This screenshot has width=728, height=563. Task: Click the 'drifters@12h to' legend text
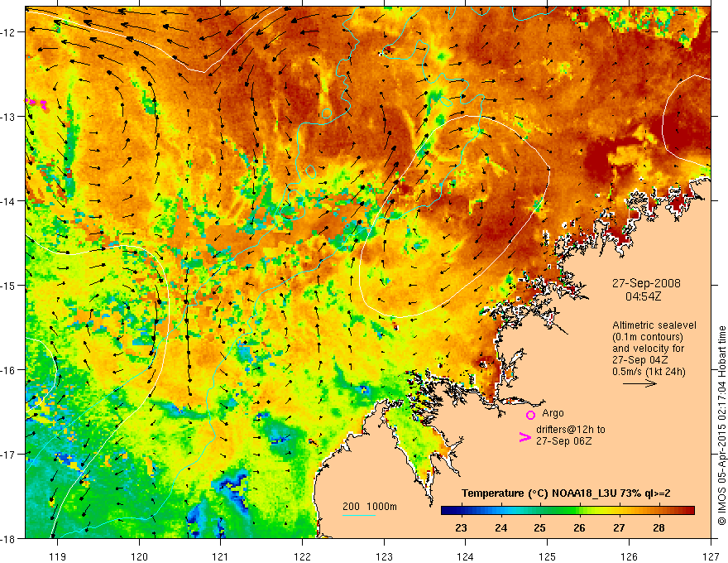(571, 430)
